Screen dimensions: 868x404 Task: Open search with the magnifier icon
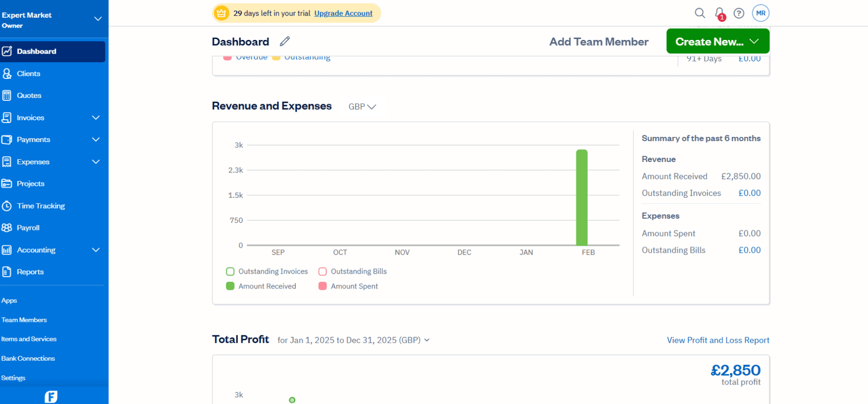(x=700, y=13)
